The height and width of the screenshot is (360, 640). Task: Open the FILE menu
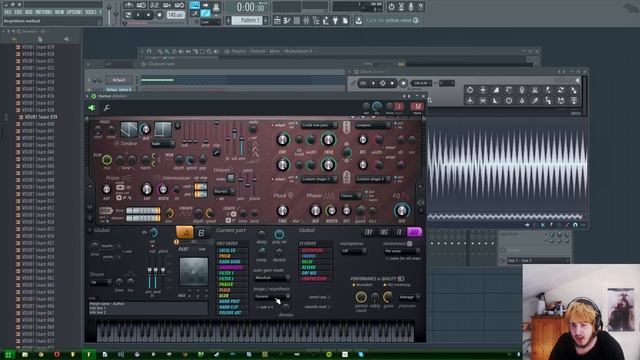(8, 12)
